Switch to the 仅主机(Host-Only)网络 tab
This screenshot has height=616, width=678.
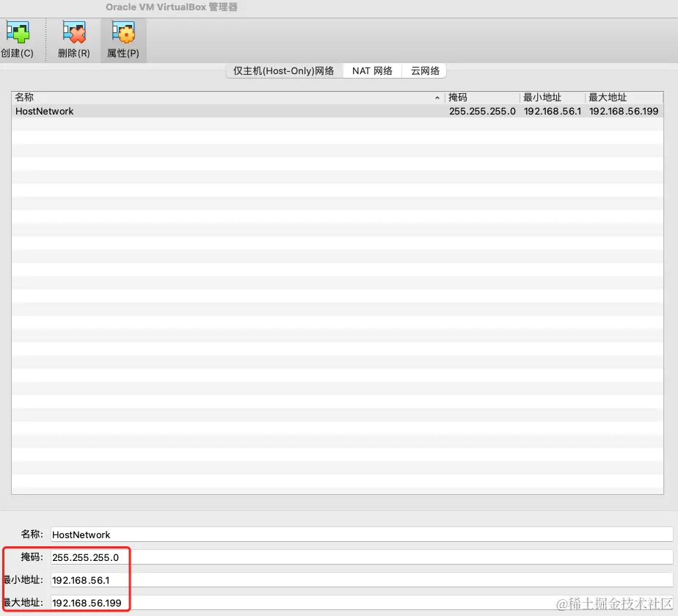pyautogui.click(x=284, y=71)
